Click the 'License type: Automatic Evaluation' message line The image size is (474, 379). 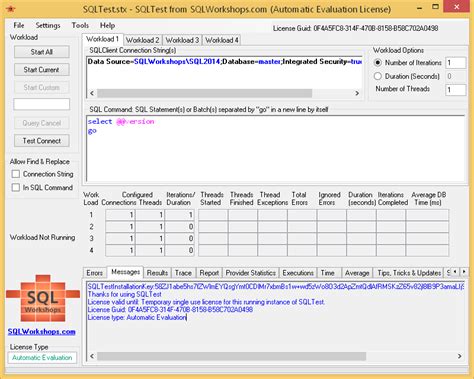point(137,317)
